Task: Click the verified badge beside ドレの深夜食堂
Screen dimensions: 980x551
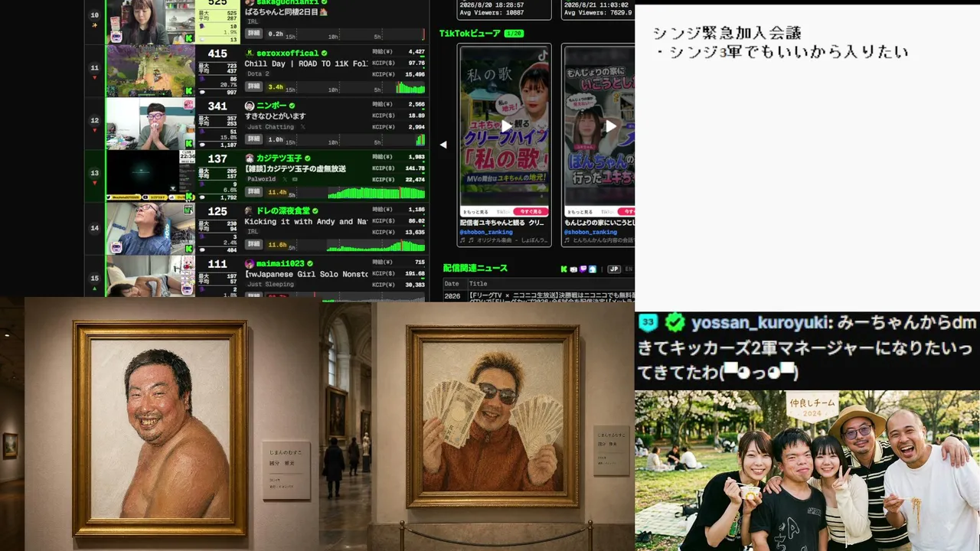Action: coord(315,210)
